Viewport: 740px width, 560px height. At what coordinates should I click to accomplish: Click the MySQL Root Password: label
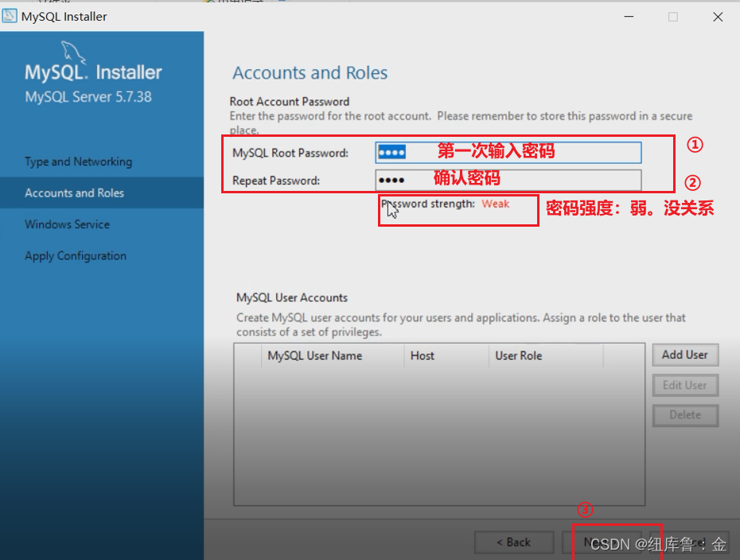click(x=290, y=153)
